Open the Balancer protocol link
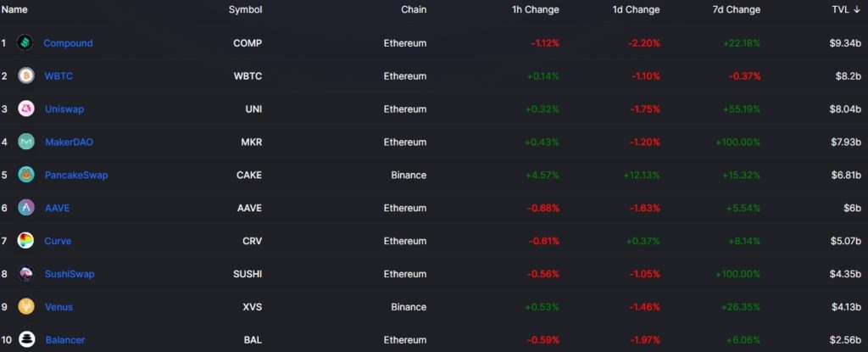 [65, 340]
